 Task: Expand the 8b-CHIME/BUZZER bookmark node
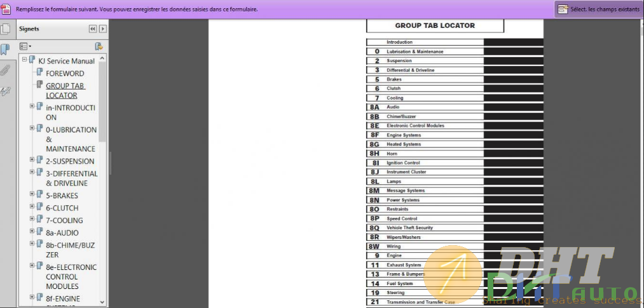point(32,244)
